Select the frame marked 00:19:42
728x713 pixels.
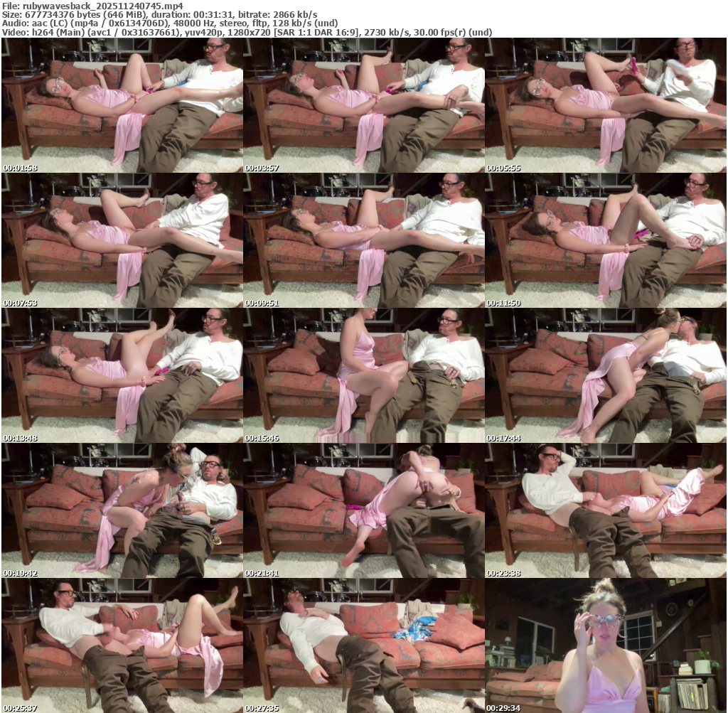[122, 510]
